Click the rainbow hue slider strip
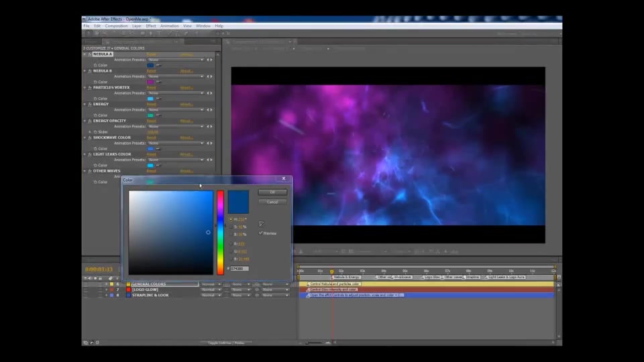 (x=220, y=233)
